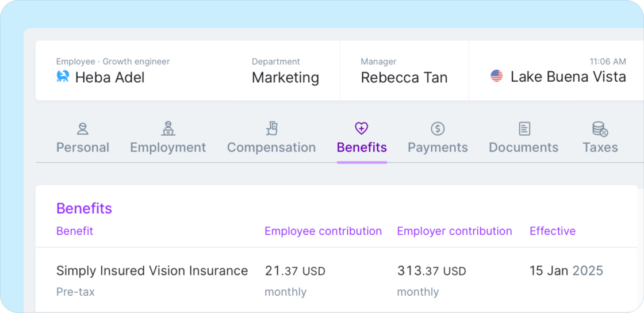Click the Personal tab person icon
Viewport: 644px width, 313px height.
(83, 128)
